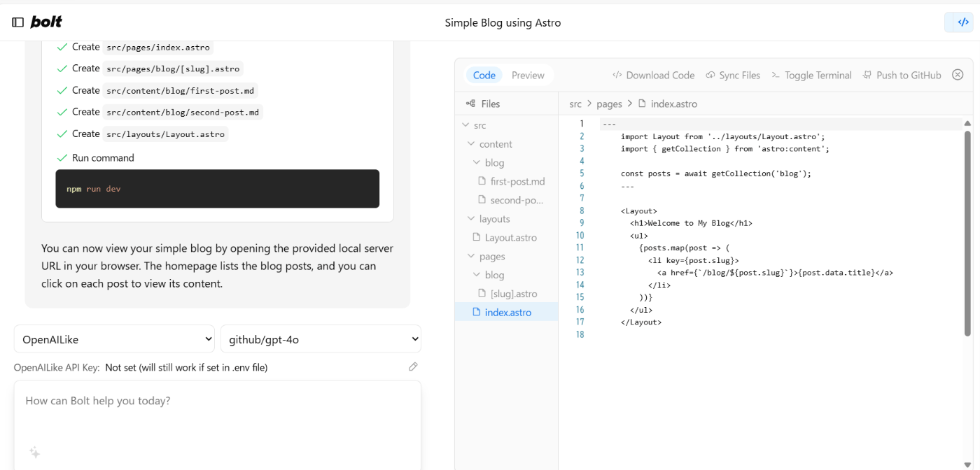The width and height of the screenshot is (980, 470).
Task: Click the Files tree icon header
Action: (470, 104)
